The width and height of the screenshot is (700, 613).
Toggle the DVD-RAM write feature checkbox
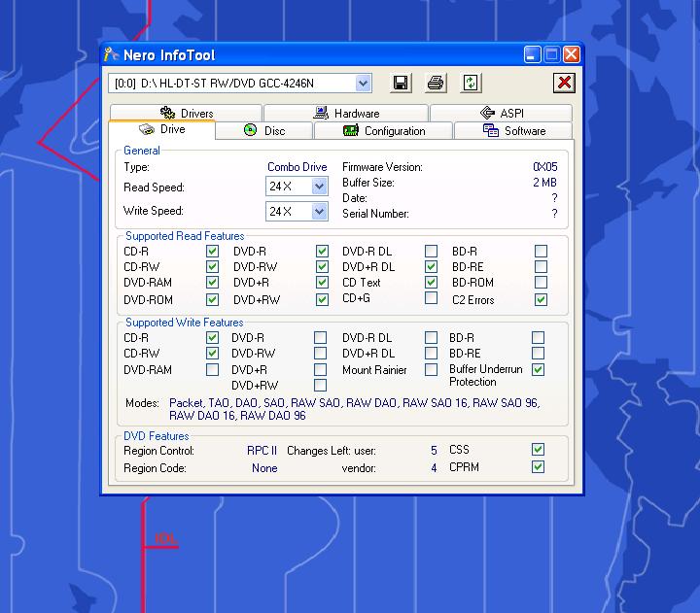coord(212,370)
